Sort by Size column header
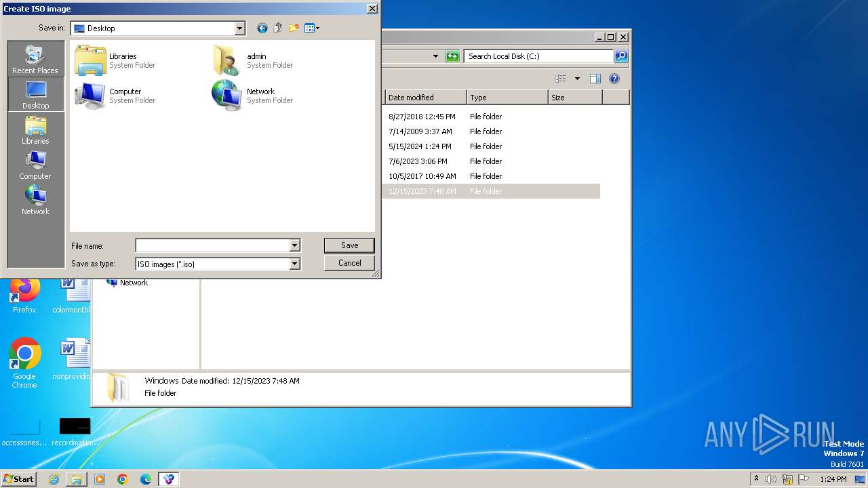Image resolution: width=868 pixels, height=488 pixels. point(575,98)
